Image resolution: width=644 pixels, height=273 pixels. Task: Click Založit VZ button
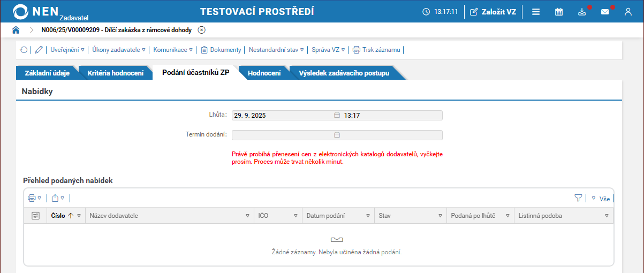tap(493, 11)
